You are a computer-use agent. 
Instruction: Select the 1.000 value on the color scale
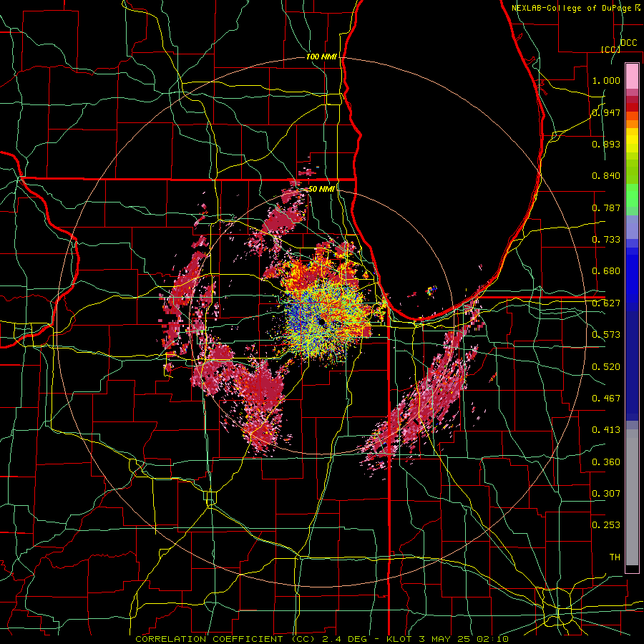point(606,80)
